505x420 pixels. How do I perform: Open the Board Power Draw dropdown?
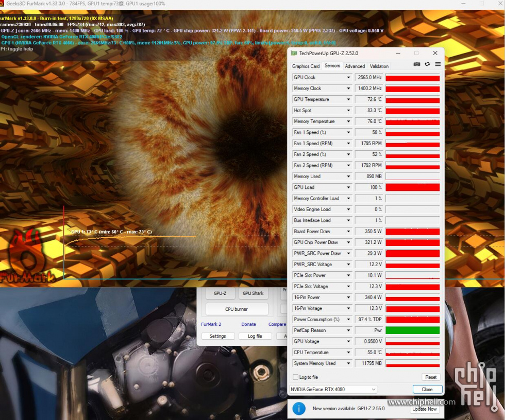[x=348, y=232]
